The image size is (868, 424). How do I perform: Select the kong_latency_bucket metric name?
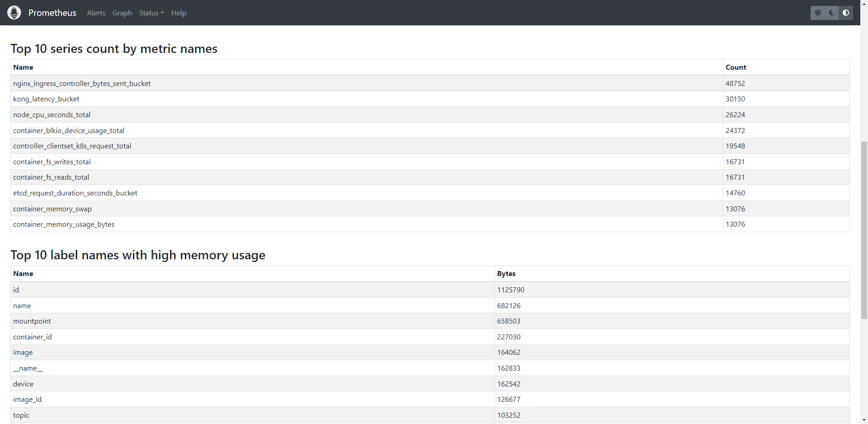pos(46,99)
